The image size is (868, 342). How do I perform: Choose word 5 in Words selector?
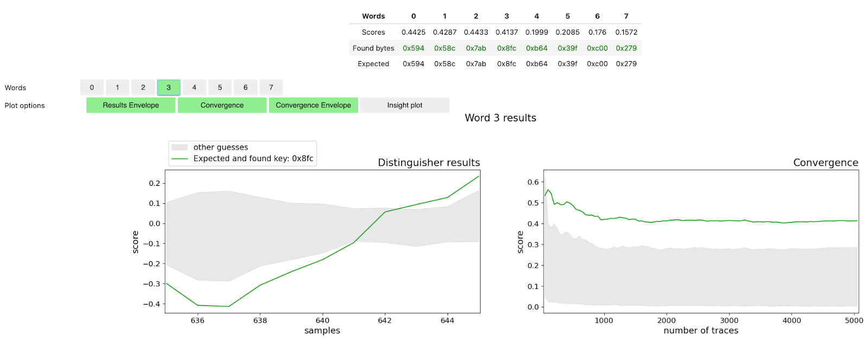(x=220, y=87)
